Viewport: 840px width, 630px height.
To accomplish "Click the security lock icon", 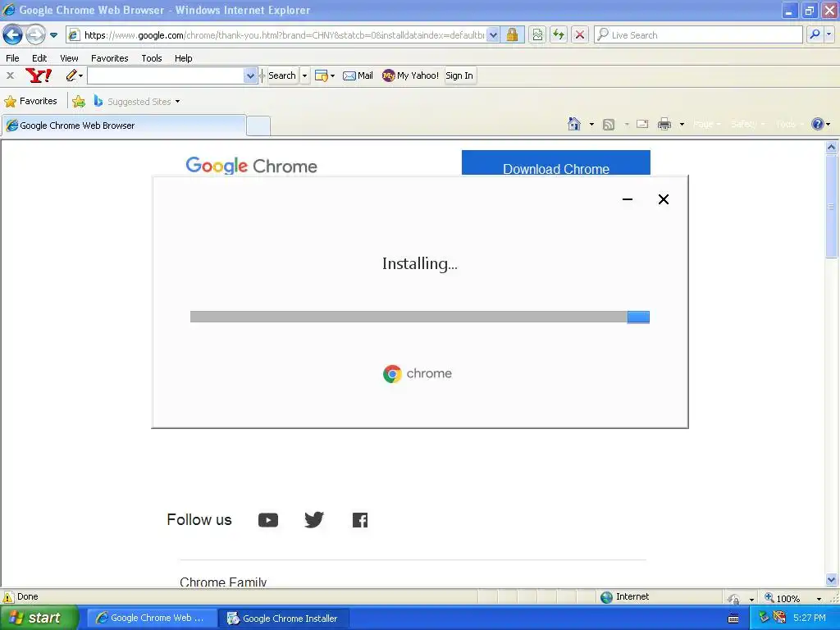I will (512, 35).
